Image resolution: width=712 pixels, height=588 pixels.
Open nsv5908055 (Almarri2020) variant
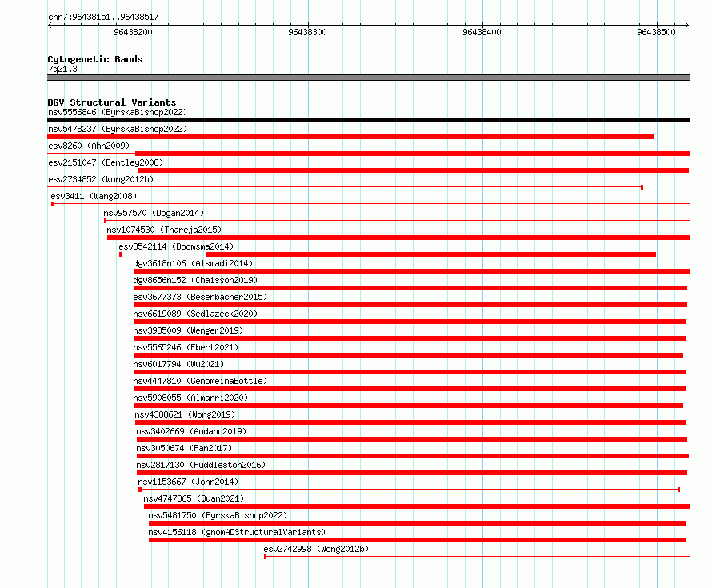[x=190, y=398]
